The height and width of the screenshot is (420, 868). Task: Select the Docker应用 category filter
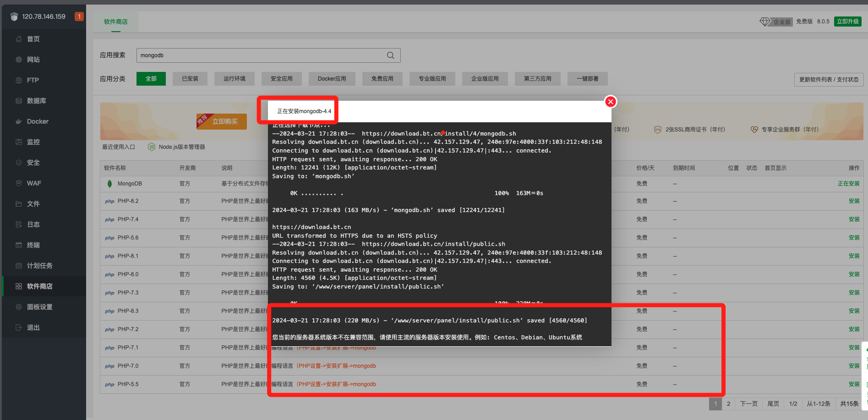[x=332, y=79]
